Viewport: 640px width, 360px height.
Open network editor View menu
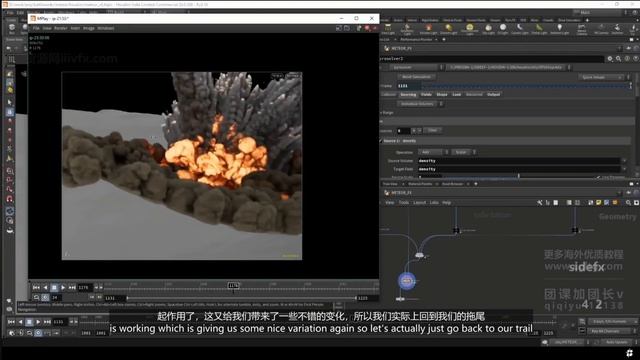389,202
